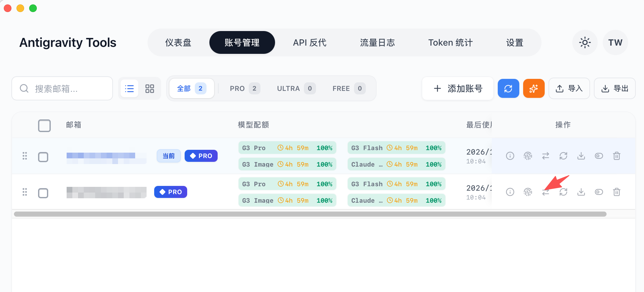Viewport: 644px width, 292px height.
Task: Toggle the eye icon on the second account row
Action: [599, 192]
